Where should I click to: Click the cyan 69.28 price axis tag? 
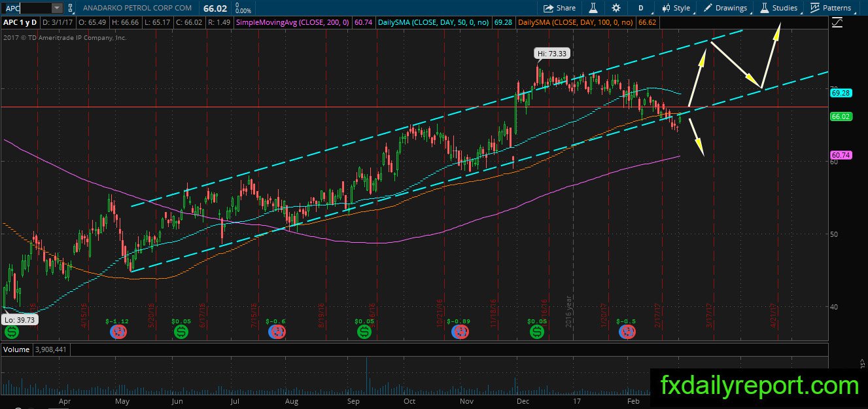[x=840, y=94]
